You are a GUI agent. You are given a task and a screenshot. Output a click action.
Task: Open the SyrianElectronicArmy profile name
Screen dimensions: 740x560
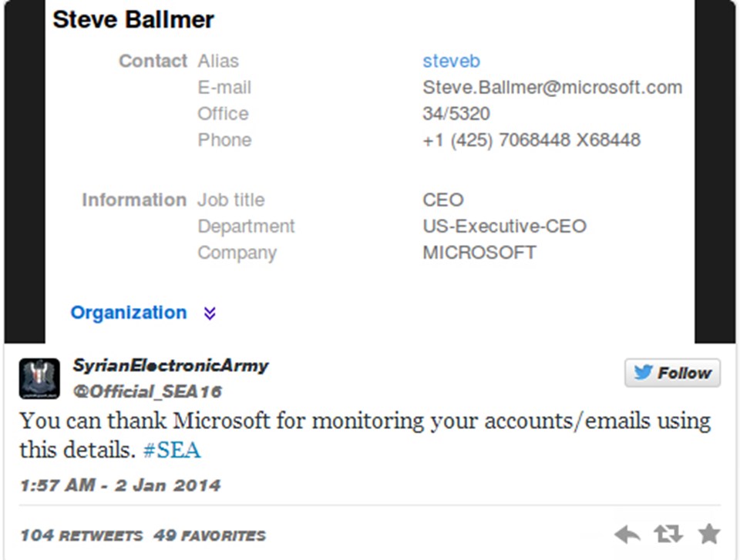coord(170,365)
